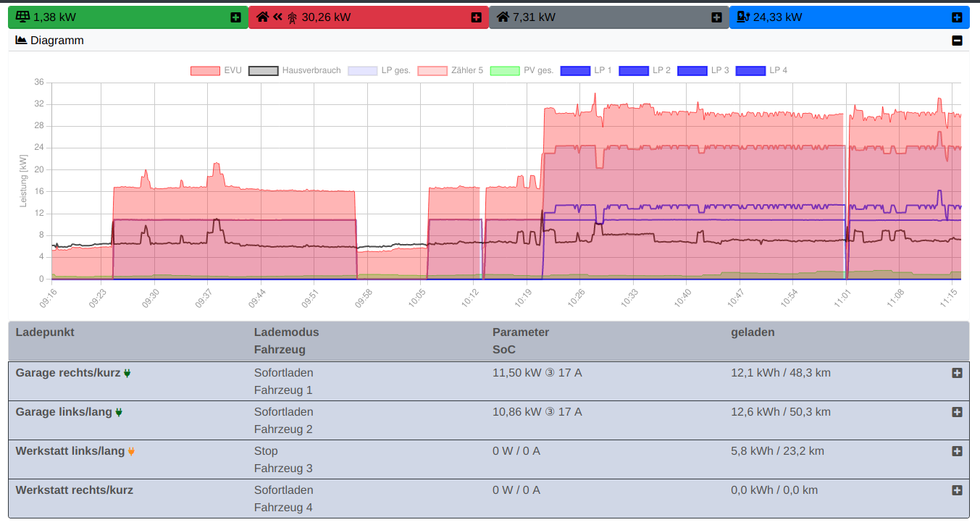Click green plug icon for Garage rechts/kurz
The height and width of the screenshot is (525, 980).
point(127,374)
